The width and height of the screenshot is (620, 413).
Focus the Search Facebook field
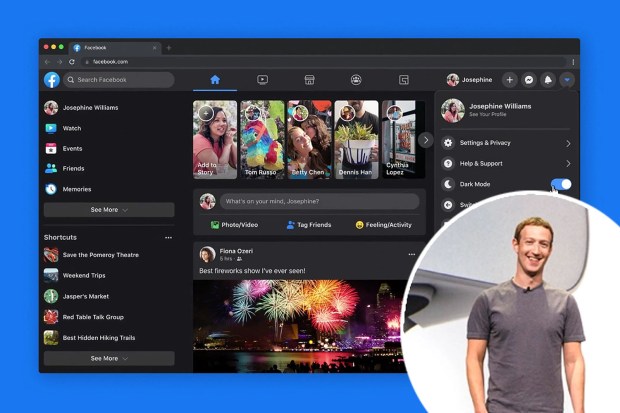119,80
